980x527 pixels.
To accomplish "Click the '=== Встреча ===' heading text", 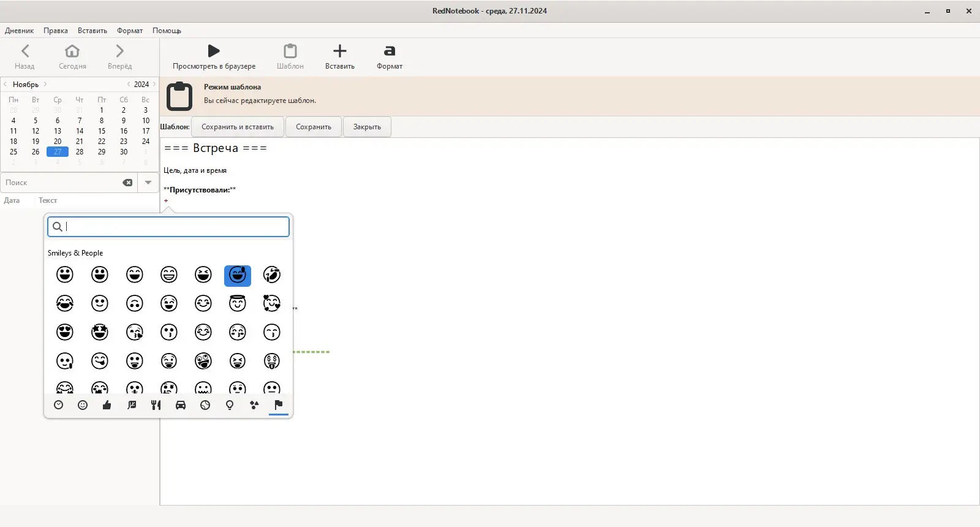I will (216, 148).
